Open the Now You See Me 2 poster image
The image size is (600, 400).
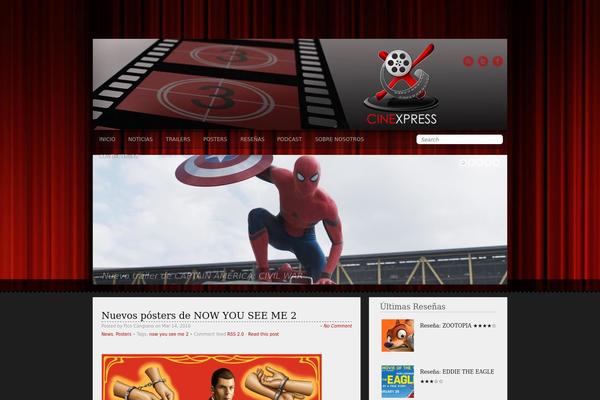(212, 377)
